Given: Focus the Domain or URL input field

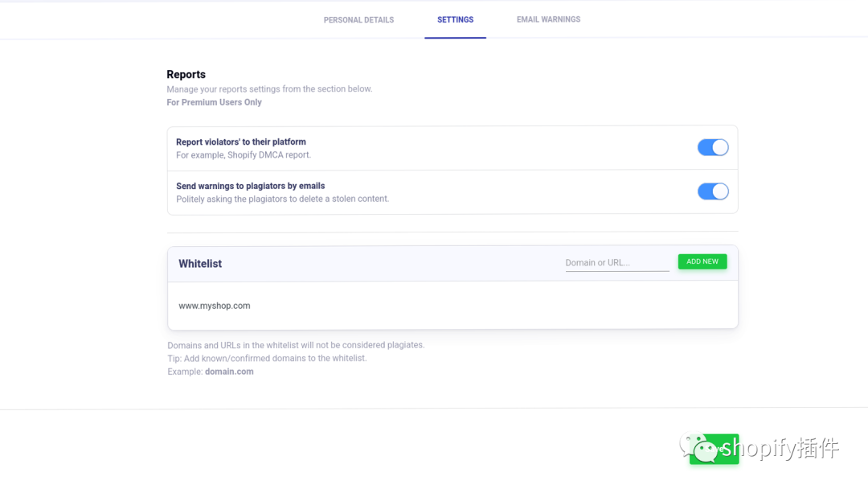Looking at the screenshot, I should pyautogui.click(x=617, y=262).
